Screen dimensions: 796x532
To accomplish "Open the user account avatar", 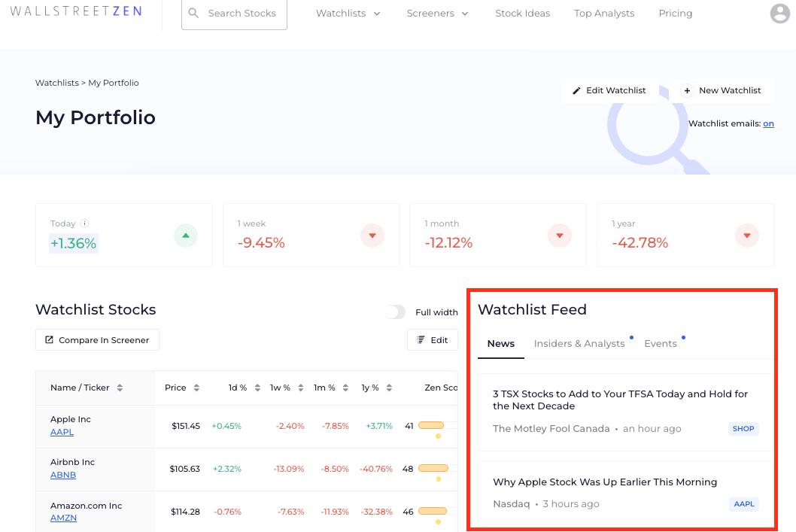I will [x=779, y=14].
